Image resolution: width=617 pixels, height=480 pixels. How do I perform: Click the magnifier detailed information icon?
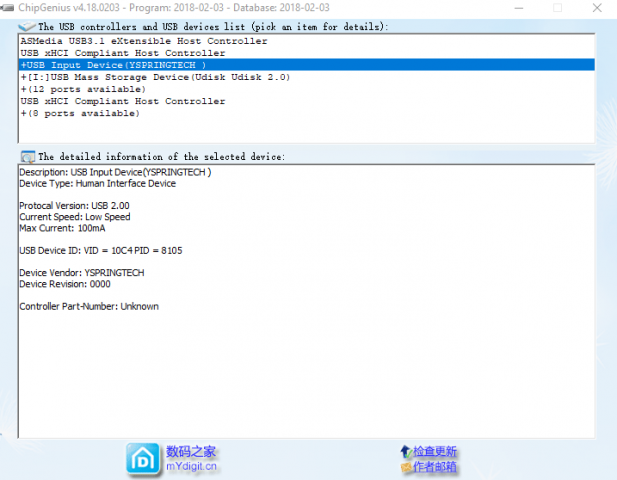(28, 157)
